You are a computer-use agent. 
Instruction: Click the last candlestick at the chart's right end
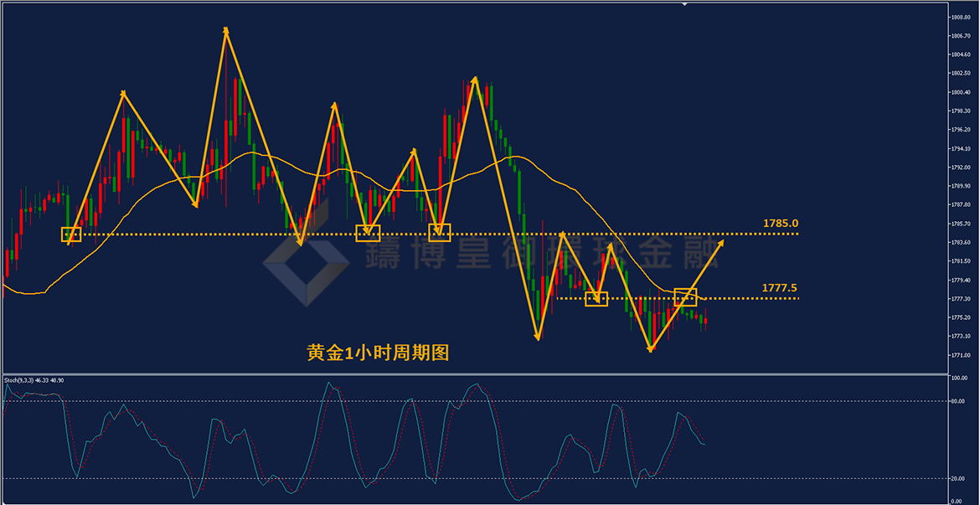[x=705, y=321]
